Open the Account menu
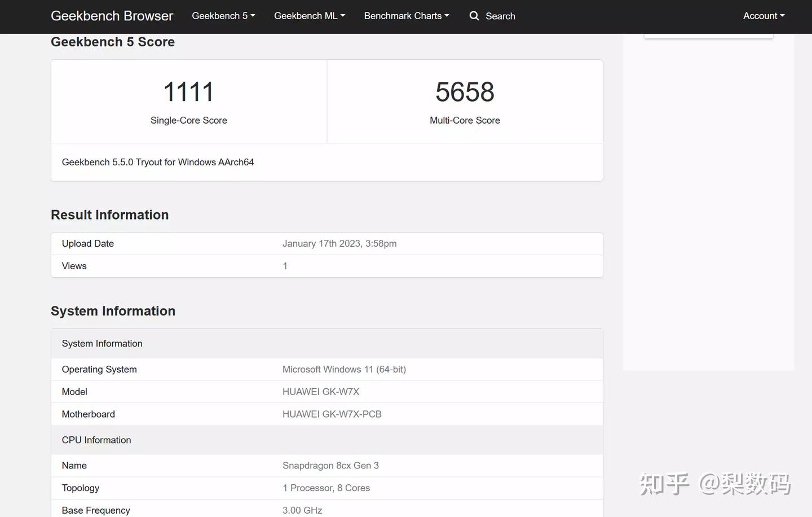The height and width of the screenshot is (517, 812). (764, 16)
